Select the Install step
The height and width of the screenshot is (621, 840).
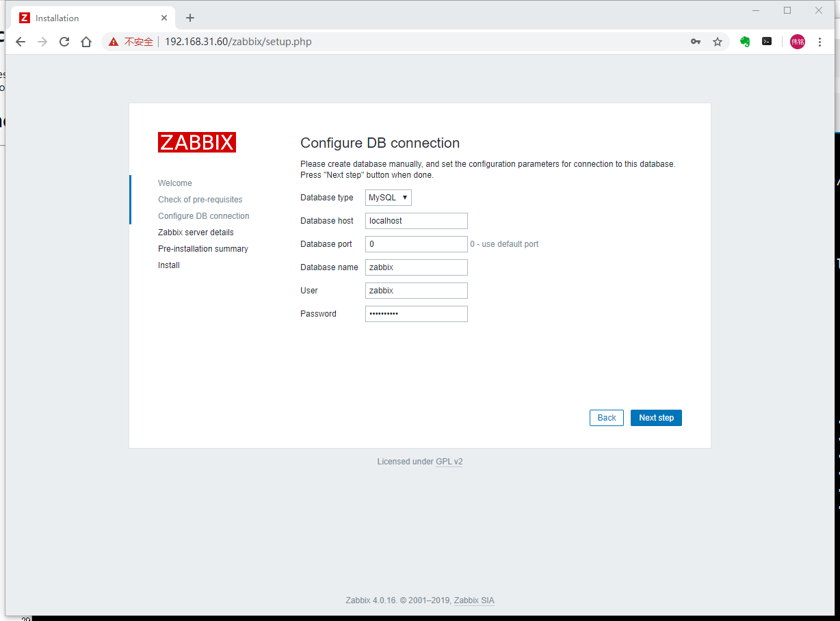[169, 265]
